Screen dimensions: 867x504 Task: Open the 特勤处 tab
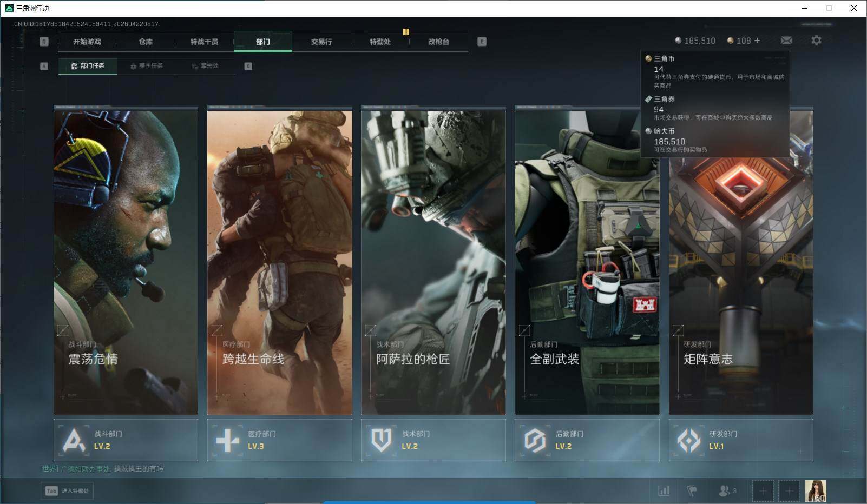pyautogui.click(x=380, y=42)
